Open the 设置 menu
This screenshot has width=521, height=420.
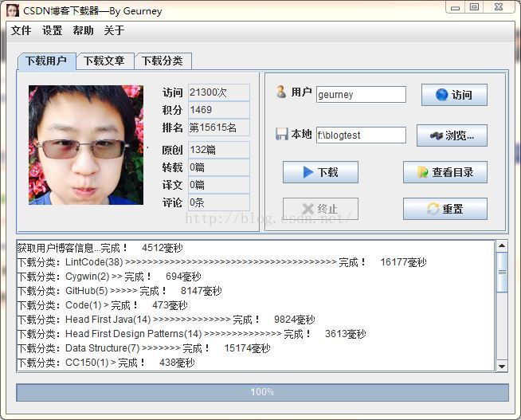[52, 30]
